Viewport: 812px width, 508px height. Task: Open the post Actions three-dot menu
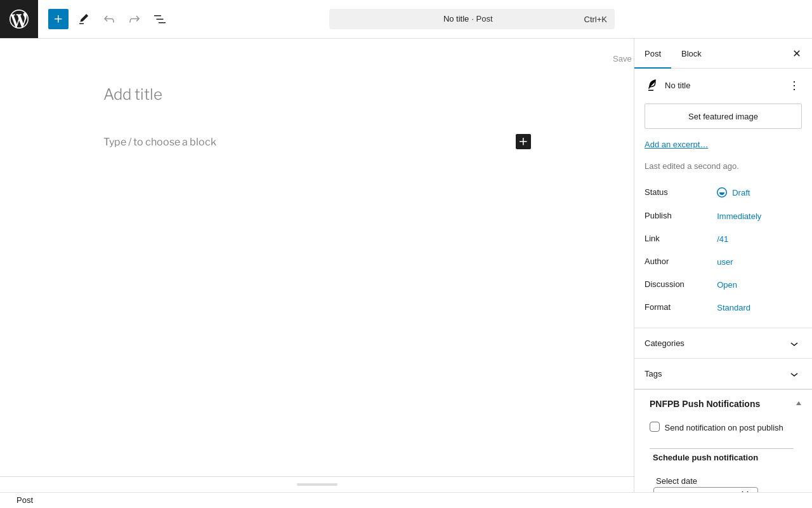tap(794, 85)
